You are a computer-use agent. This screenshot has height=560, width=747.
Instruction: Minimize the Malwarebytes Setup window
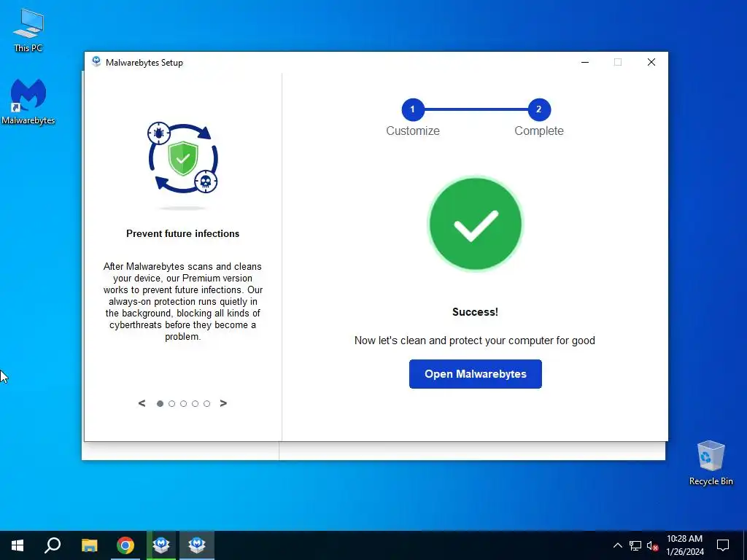click(585, 62)
